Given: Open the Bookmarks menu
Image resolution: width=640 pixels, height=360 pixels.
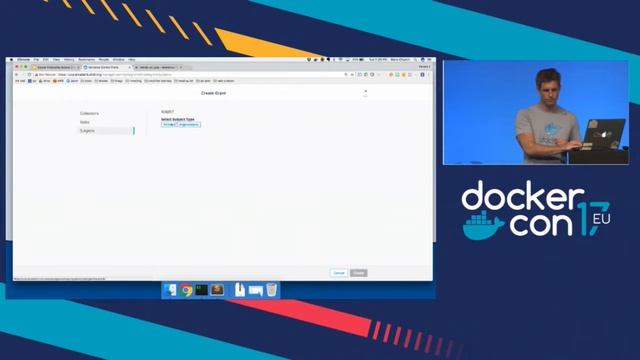Looking at the screenshot, I should (x=87, y=60).
